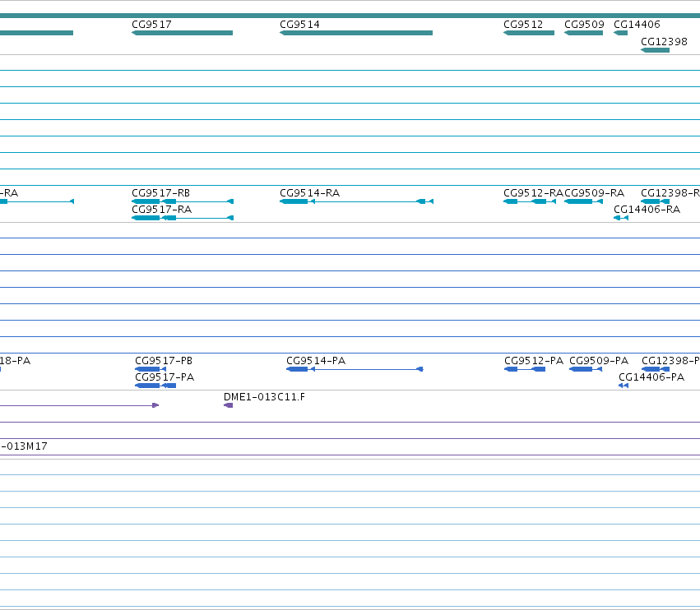Click the CG9514-RA transcript label
700x610 pixels.
pyautogui.click(x=310, y=193)
